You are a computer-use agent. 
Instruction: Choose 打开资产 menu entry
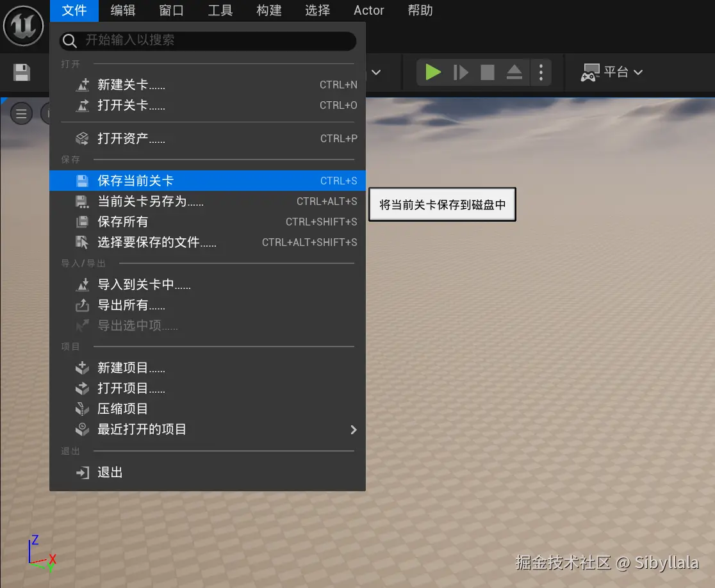[x=208, y=138]
